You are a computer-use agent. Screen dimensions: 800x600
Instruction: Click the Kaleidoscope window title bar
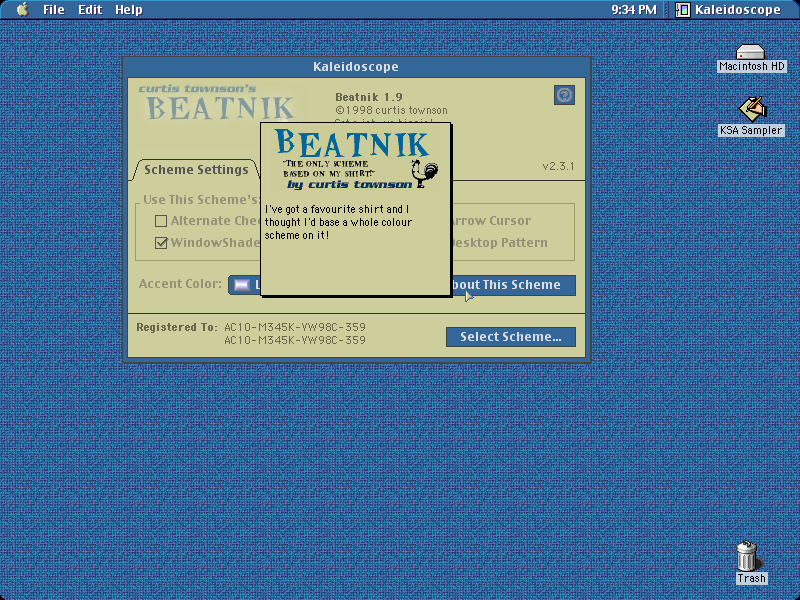tap(356, 67)
